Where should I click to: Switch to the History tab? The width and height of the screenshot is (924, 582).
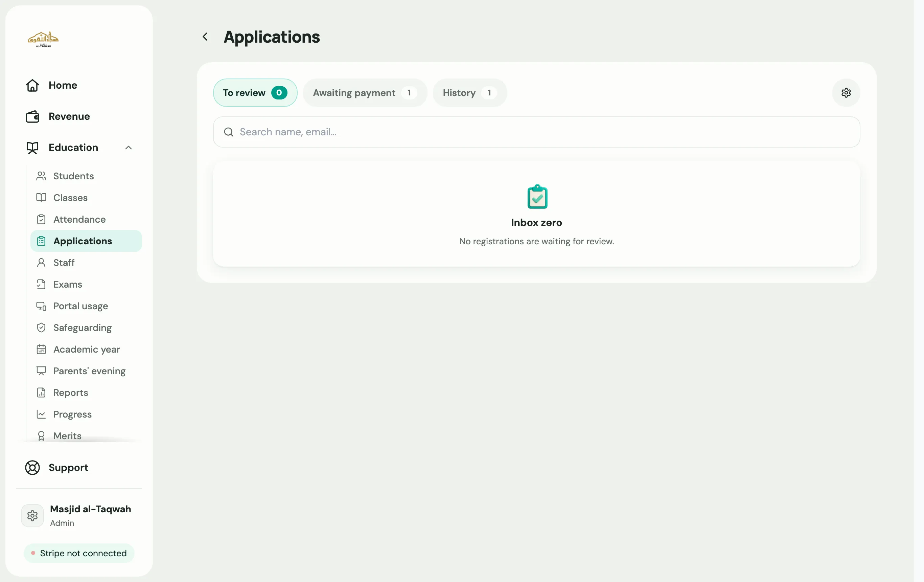(x=470, y=93)
